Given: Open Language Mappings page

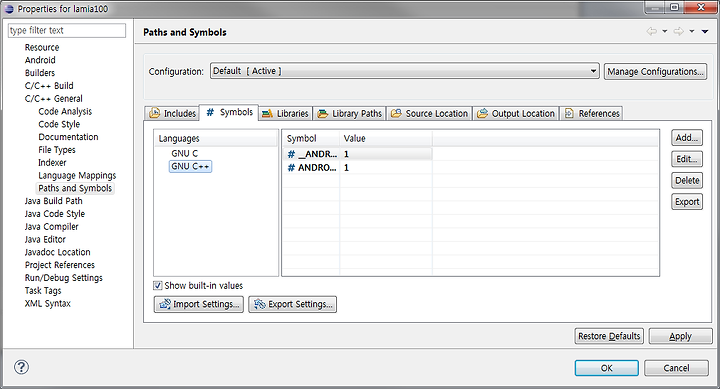Looking at the screenshot, I should [x=77, y=175].
